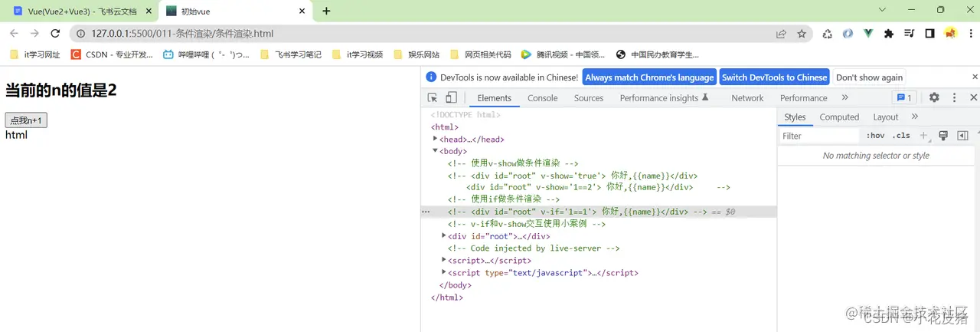Click the New Style Rule plus icon
The image size is (980, 332).
click(x=923, y=135)
